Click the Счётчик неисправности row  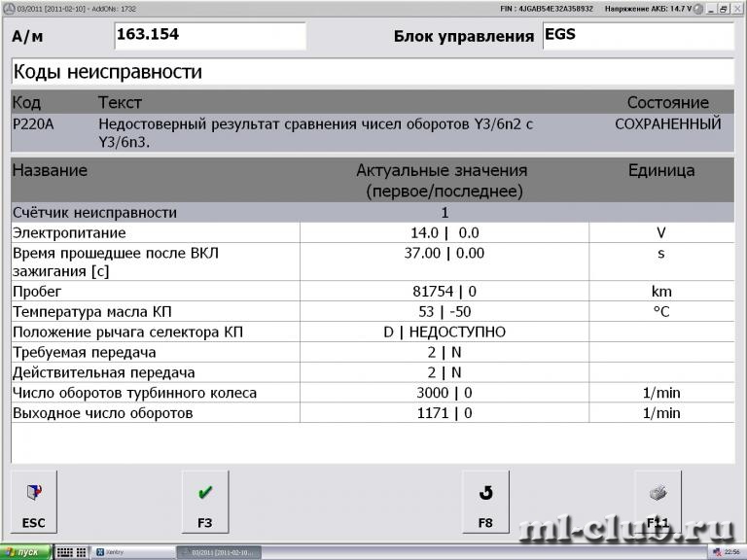point(373,212)
